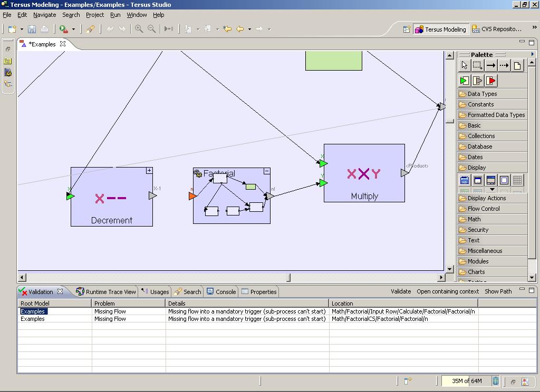Image resolution: width=540 pixels, height=392 pixels.
Task: Click the Zoom In magnifier icon
Action: [139, 29]
